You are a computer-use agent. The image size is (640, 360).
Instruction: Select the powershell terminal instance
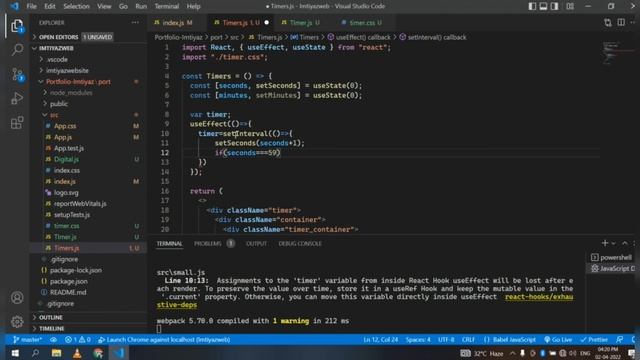611,258
